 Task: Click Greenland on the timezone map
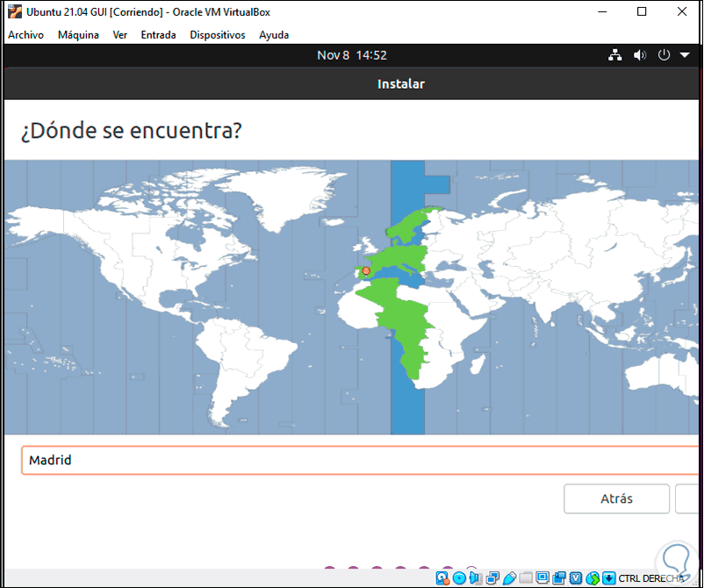click(x=283, y=193)
